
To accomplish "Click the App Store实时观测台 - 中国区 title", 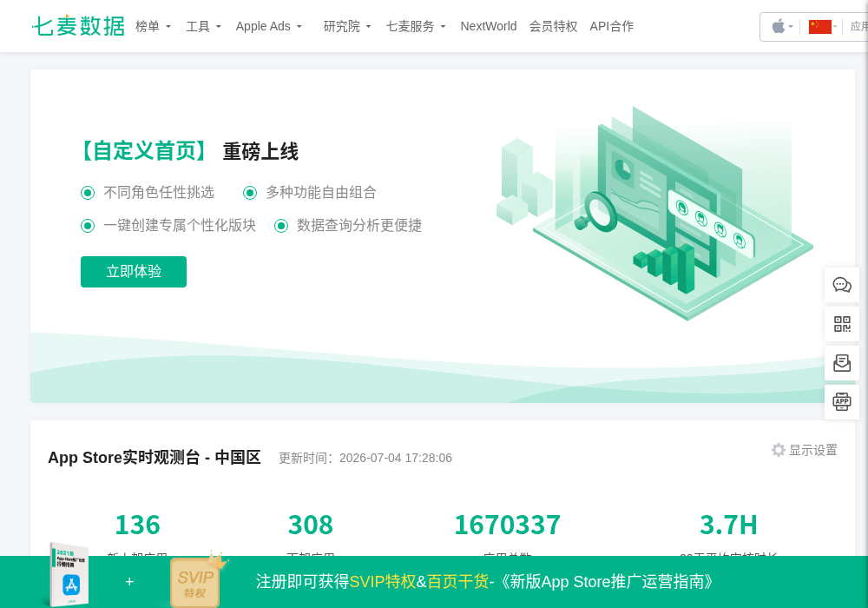I will 154,458.
